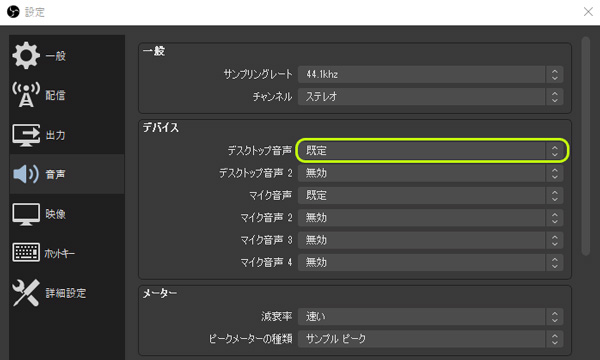Open the 出力 output monitor icon
This screenshot has width=600, height=360.
(26, 135)
